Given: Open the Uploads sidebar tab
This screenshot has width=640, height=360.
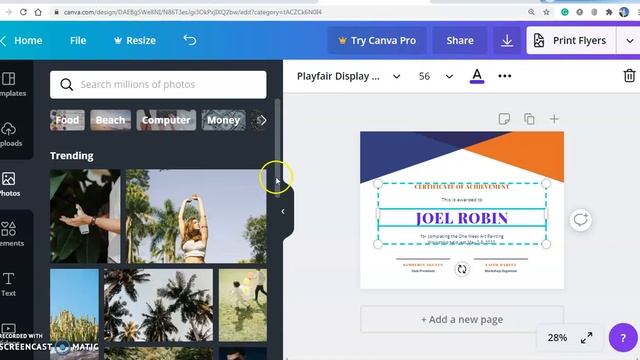Looking at the screenshot, I should [10, 134].
